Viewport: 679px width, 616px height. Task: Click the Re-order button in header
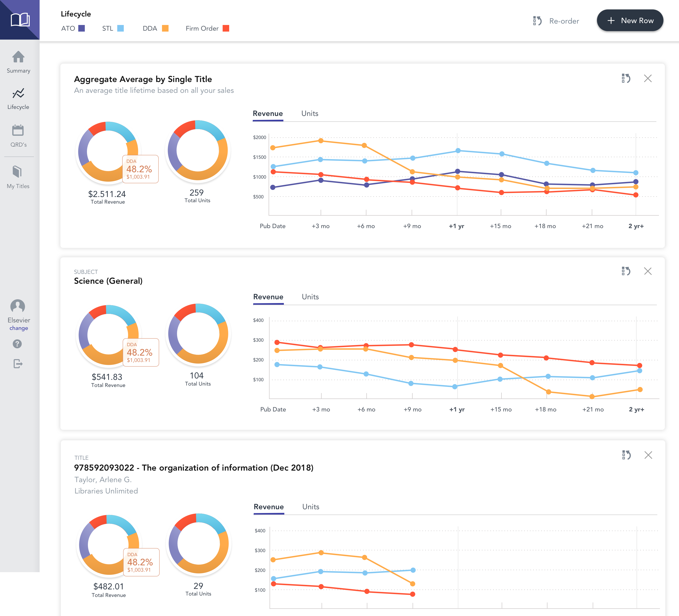pyautogui.click(x=556, y=21)
